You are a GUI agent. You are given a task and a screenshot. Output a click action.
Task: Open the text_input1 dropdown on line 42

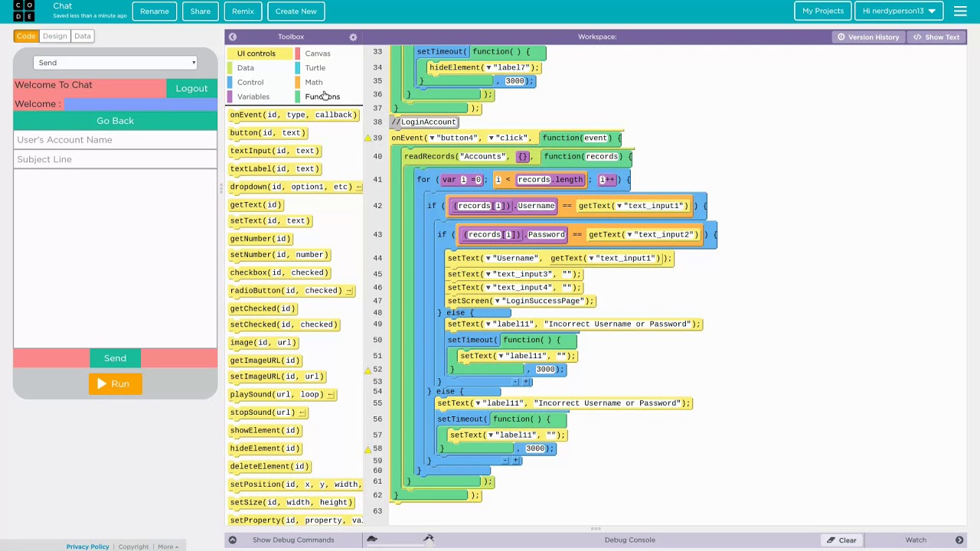(619, 206)
